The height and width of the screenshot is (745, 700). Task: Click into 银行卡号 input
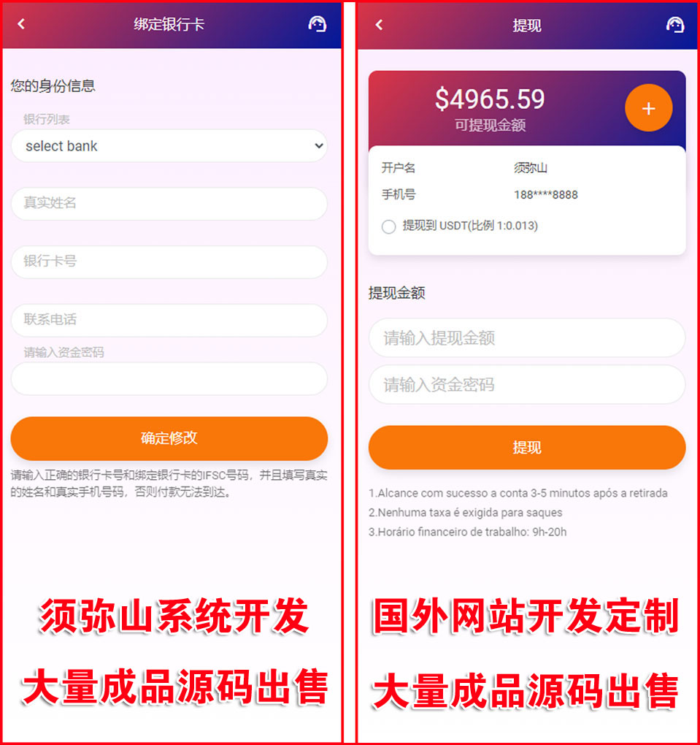tap(169, 261)
